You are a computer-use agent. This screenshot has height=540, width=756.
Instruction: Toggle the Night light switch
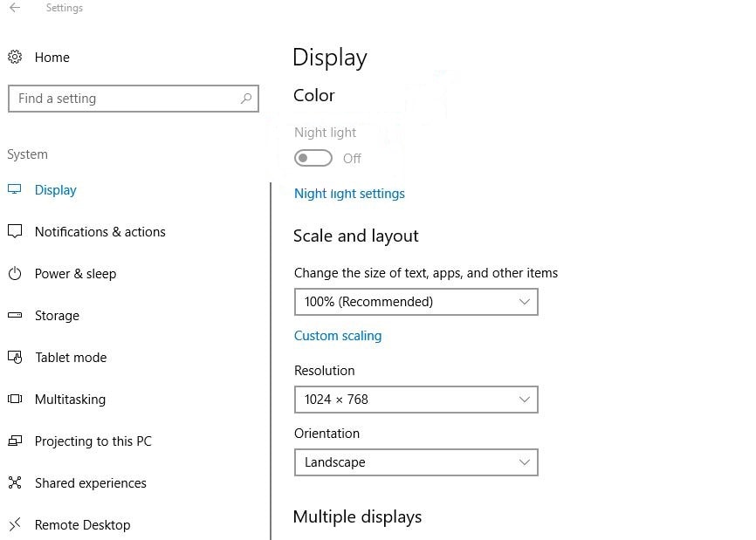(x=313, y=158)
